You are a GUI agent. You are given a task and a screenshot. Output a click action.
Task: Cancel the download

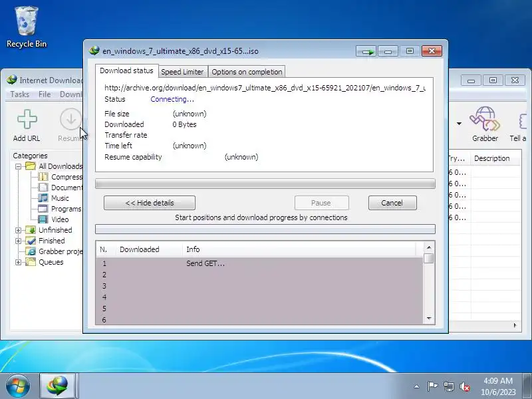[x=392, y=203]
